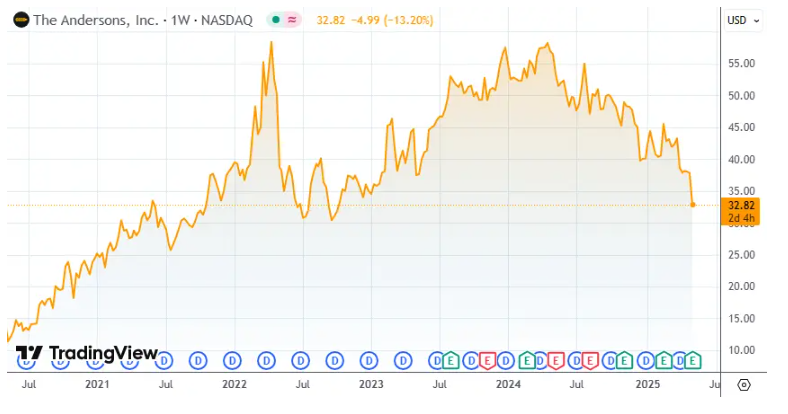Viewport: 788px width, 414px height.
Task: Click the 2022 time axis label
Action: (x=234, y=384)
